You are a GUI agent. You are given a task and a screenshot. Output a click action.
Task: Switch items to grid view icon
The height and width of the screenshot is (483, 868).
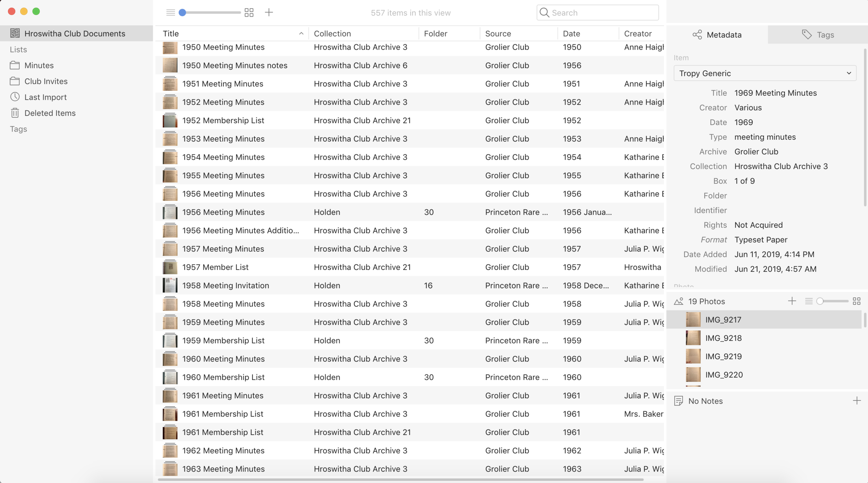point(249,12)
